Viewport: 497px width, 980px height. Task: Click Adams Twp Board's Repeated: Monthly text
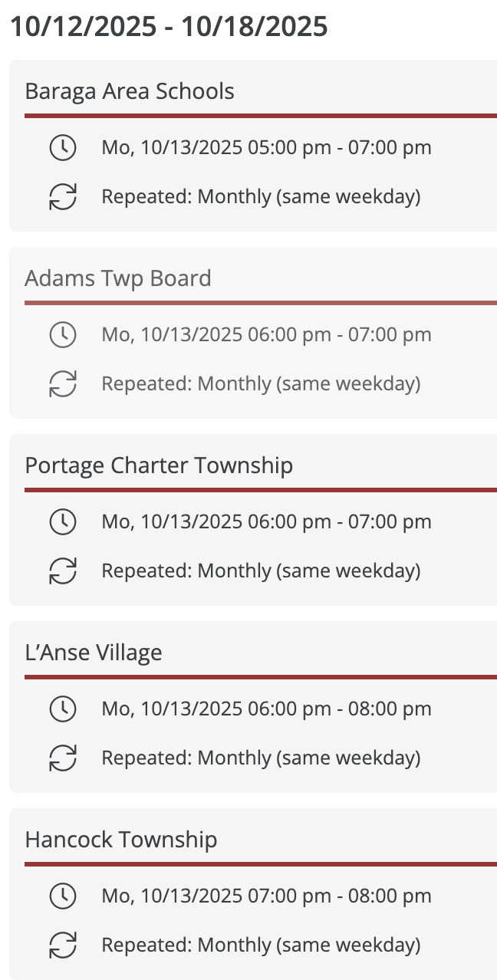coord(261,383)
